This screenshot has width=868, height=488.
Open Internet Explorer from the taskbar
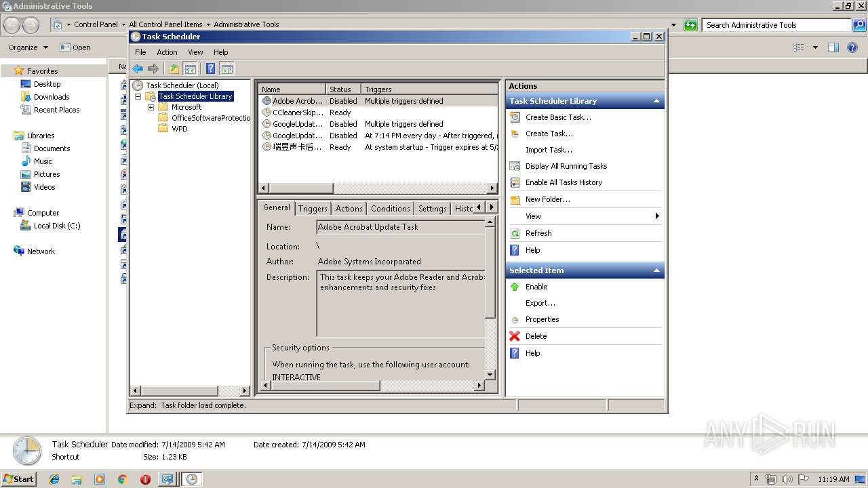click(x=54, y=479)
